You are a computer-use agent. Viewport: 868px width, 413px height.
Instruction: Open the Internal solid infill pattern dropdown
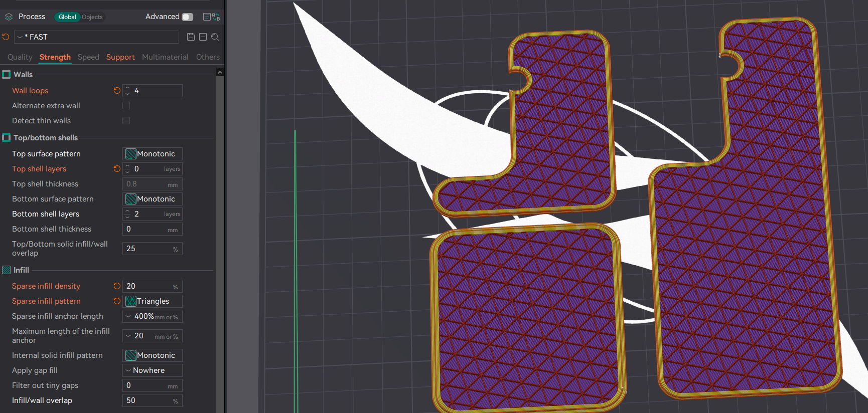click(x=153, y=355)
